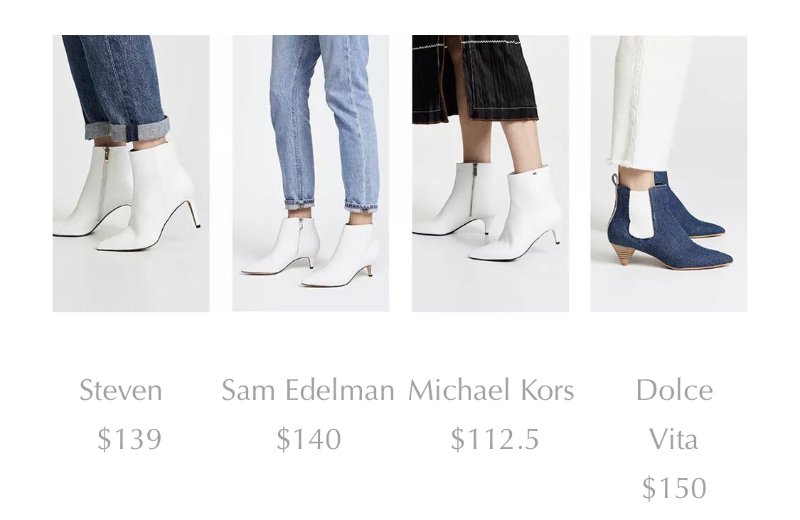Click the Michael Kors brand name
Screen dimensions: 800x520
click(x=491, y=390)
